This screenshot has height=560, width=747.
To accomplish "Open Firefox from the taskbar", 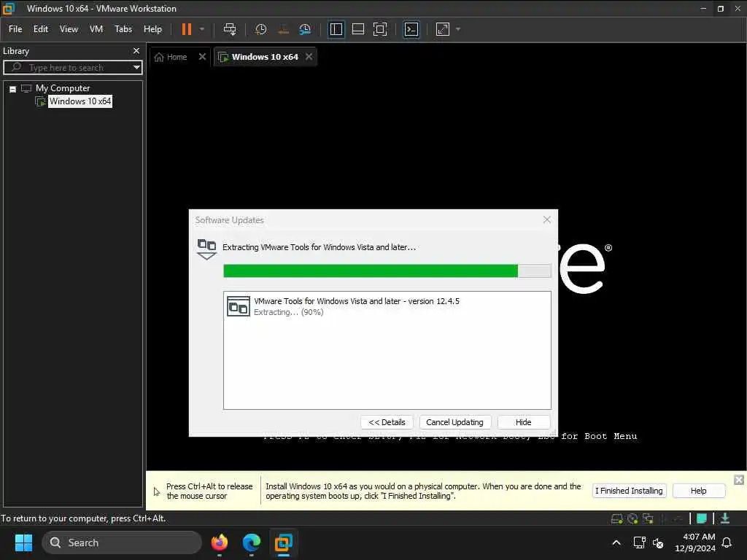I will click(x=219, y=542).
